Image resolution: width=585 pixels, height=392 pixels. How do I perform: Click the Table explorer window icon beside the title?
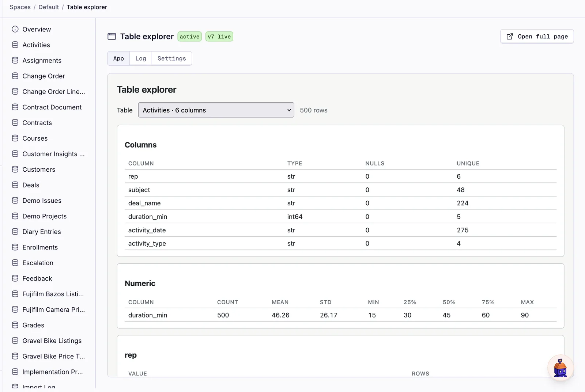click(x=112, y=37)
